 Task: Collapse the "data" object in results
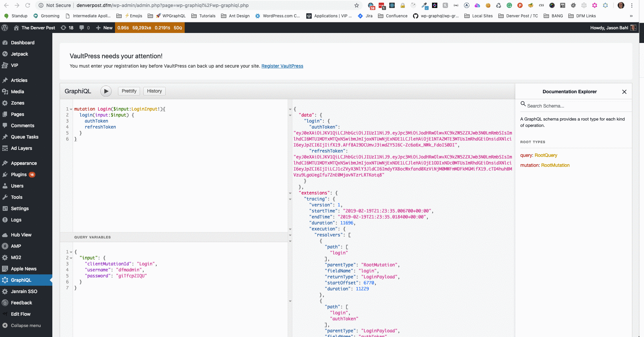coord(290,115)
